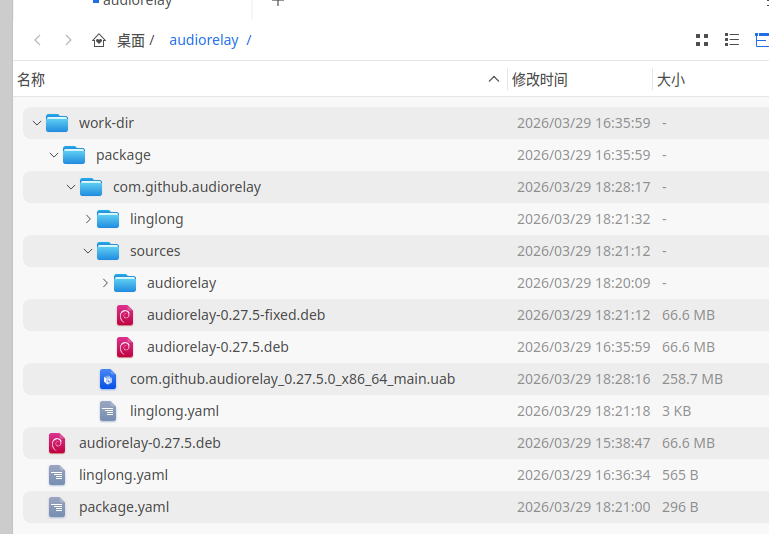Expand the audiorelay subfolder

(x=105, y=283)
